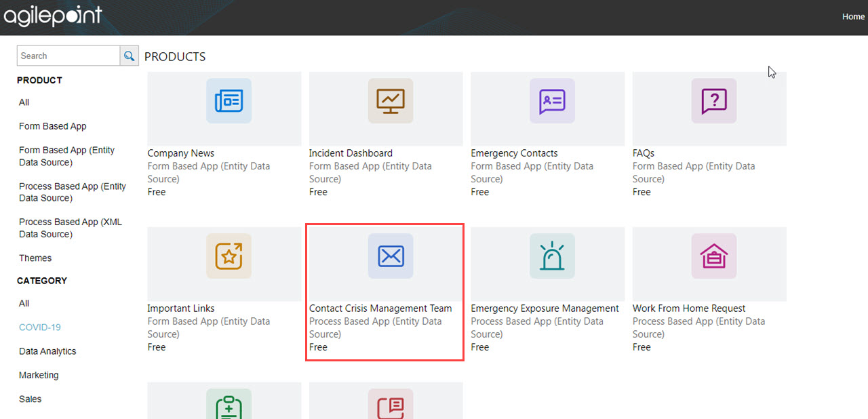Open the red book app icon
This screenshot has width=868, height=419.
click(x=391, y=404)
